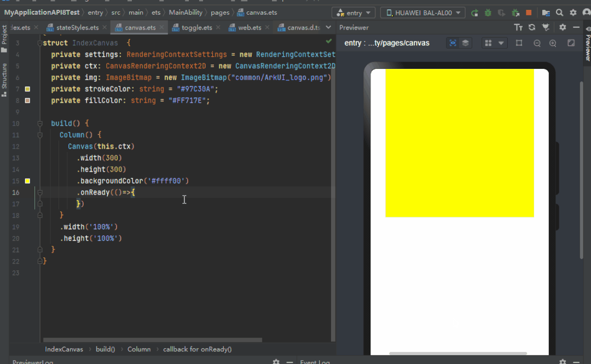Click the Previewer vertical scrollbar
This screenshot has height=364, width=591.
[582, 169]
